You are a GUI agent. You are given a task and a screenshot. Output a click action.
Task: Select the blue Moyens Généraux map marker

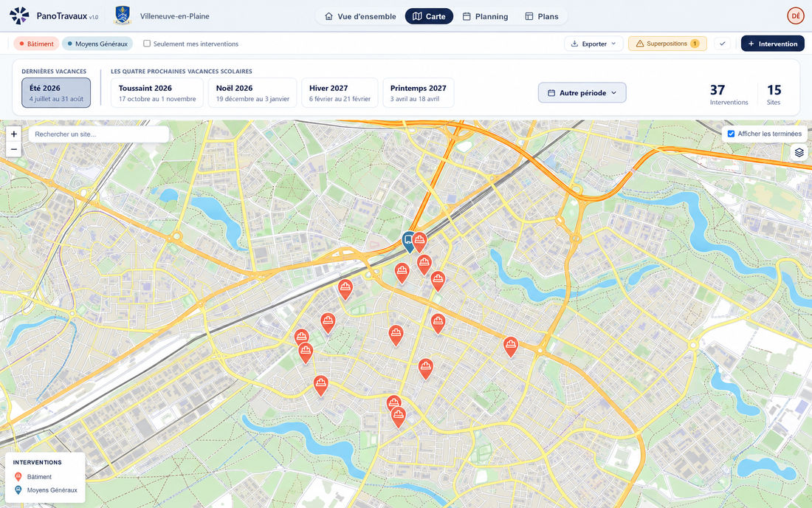408,241
